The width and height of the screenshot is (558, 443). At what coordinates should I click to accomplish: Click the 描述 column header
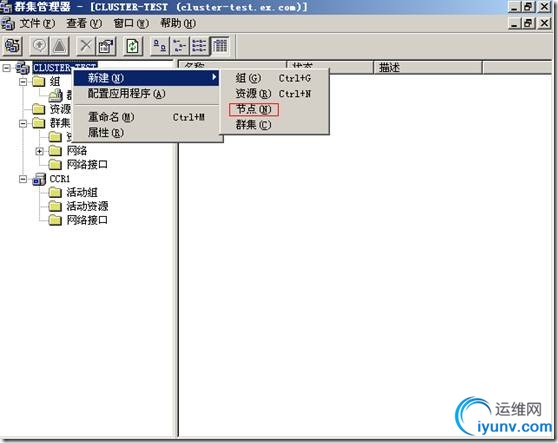428,67
